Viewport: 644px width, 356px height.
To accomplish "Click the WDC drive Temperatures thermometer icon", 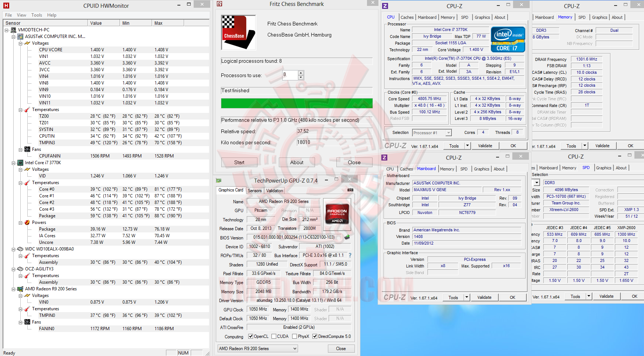I will pyautogui.click(x=27, y=256).
